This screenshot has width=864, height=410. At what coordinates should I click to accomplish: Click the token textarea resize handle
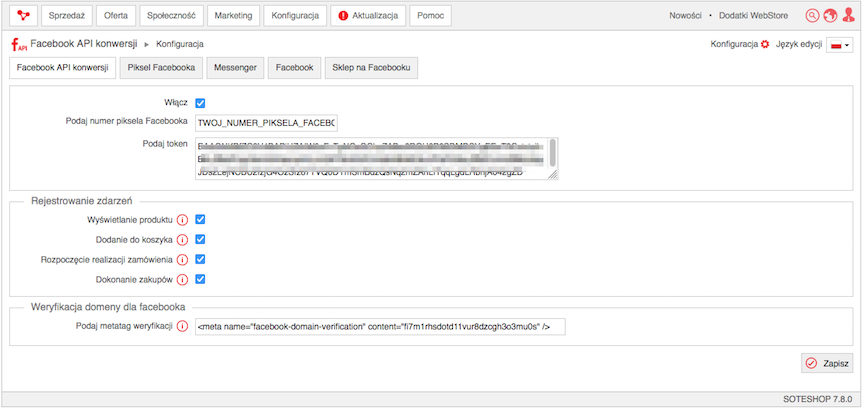(x=553, y=174)
